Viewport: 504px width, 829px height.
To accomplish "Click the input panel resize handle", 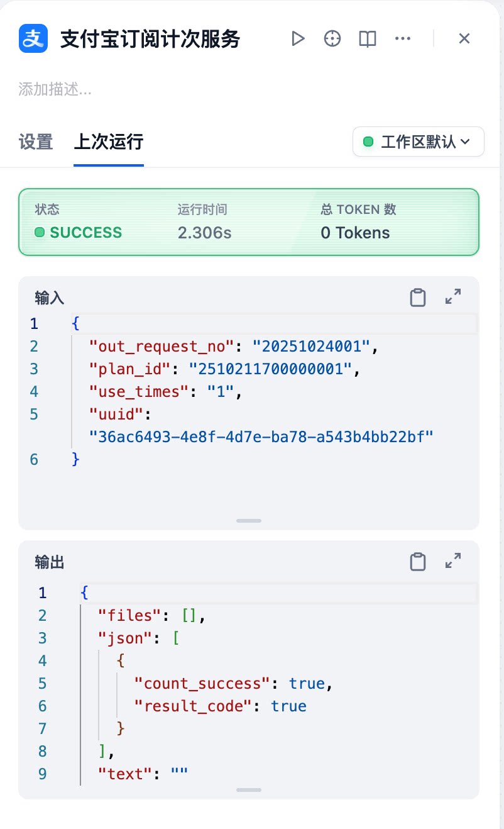I will 249,521.
